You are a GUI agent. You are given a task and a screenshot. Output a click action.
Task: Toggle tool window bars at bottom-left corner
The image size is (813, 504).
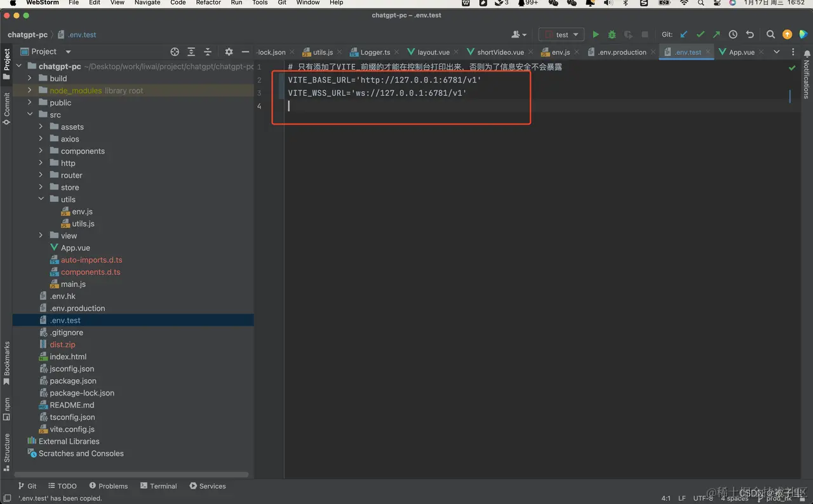coord(6,498)
